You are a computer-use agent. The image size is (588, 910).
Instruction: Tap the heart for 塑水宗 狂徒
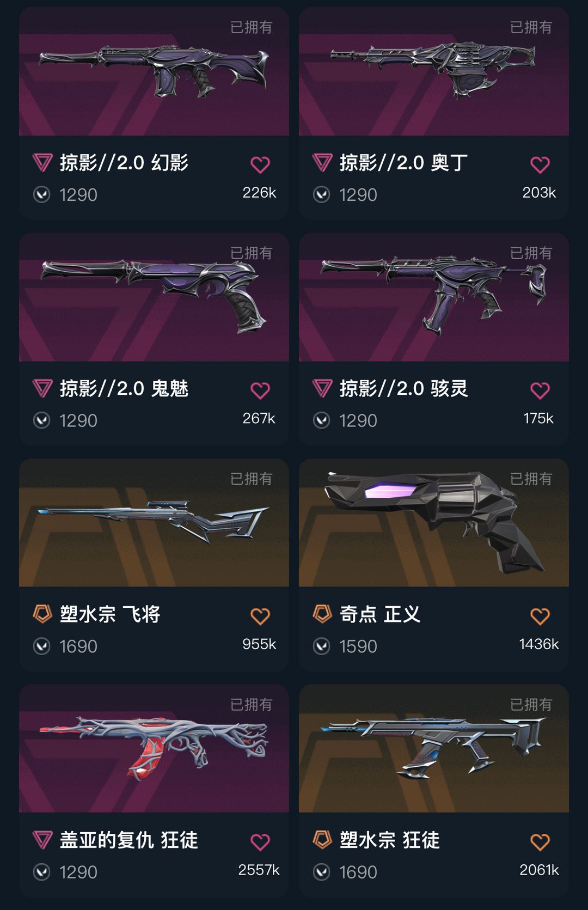540,842
